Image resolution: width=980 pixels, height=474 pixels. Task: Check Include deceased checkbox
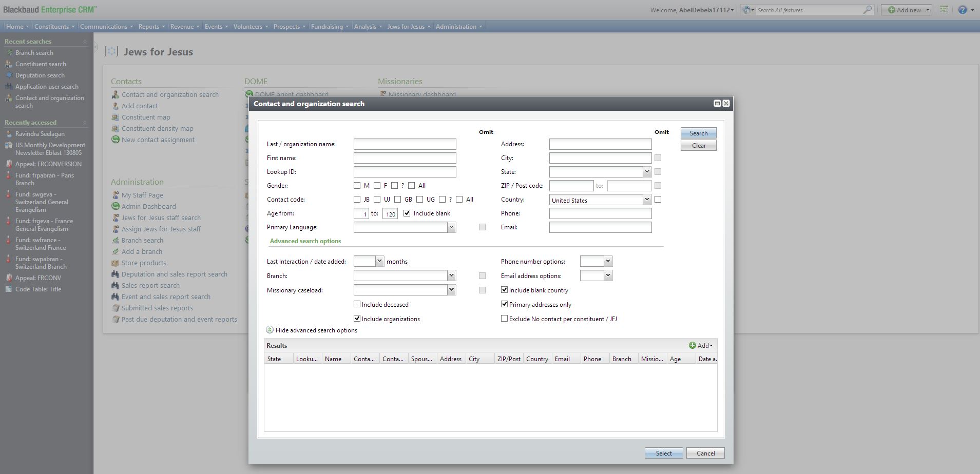(357, 304)
